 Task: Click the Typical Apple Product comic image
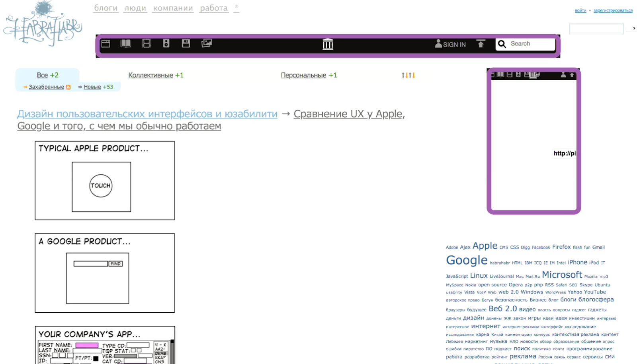tap(105, 181)
